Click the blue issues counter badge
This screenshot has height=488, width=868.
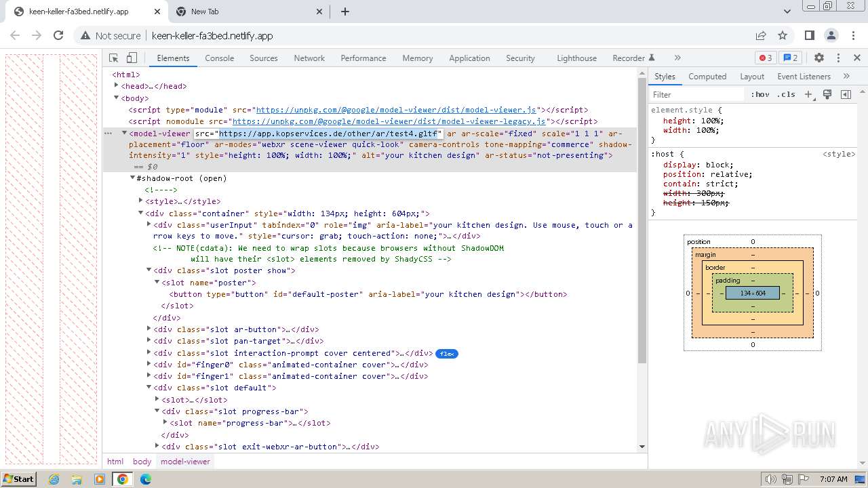tap(789, 58)
